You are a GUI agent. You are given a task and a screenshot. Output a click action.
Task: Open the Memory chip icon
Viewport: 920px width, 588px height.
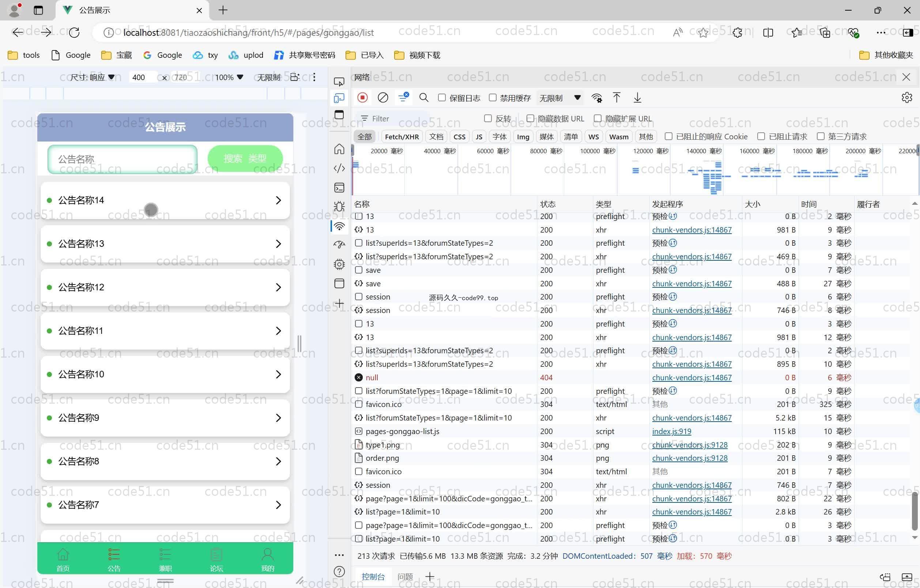click(339, 264)
